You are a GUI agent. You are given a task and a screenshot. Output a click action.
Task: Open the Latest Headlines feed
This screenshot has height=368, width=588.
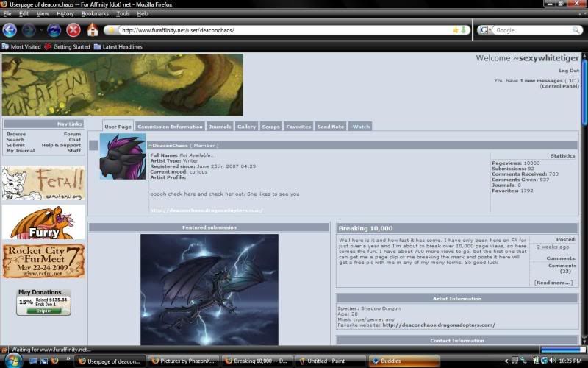[x=118, y=46]
